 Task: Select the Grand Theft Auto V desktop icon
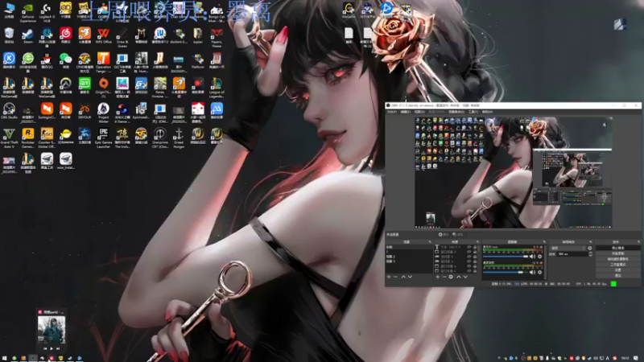[9, 138]
